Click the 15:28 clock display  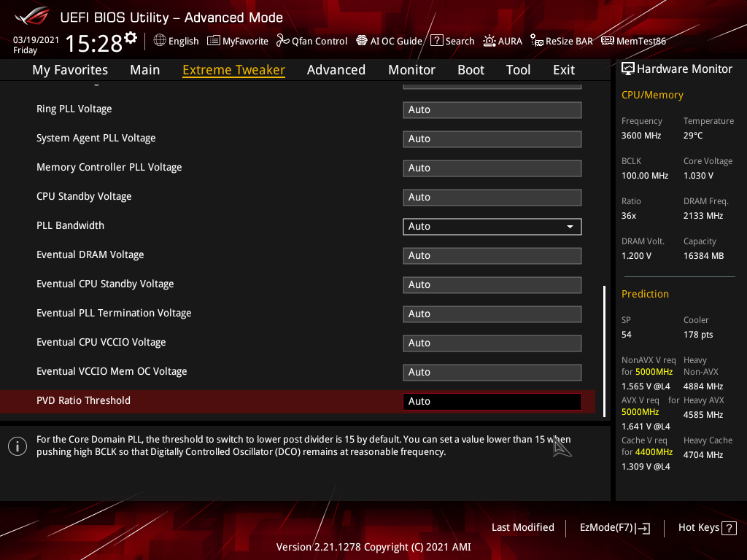click(x=94, y=43)
